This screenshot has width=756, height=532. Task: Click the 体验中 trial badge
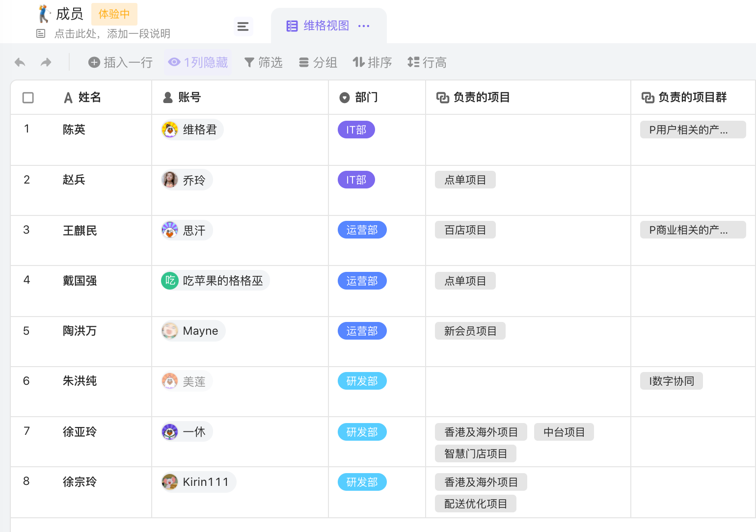(x=114, y=14)
